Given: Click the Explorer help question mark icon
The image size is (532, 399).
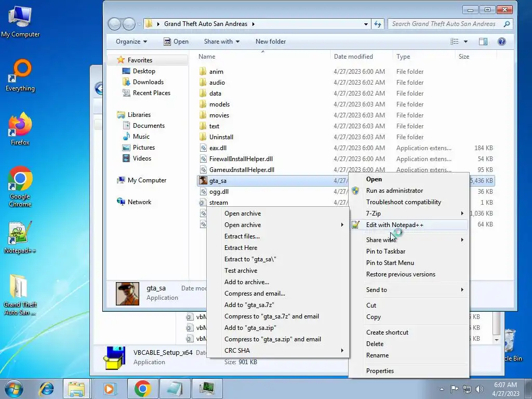Looking at the screenshot, I should [x=501, y=42].
